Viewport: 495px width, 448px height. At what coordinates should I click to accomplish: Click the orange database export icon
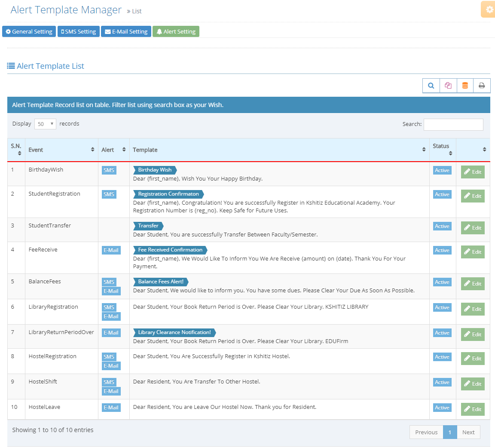click(465, 86)
